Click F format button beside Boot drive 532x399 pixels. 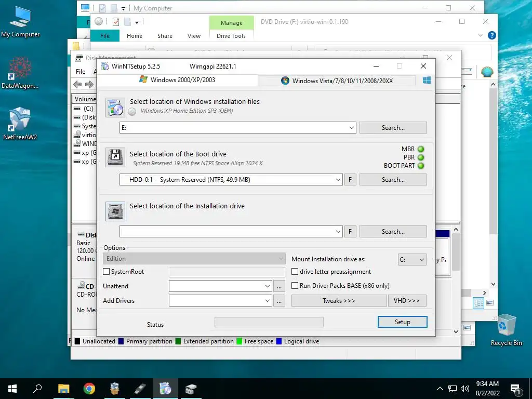(350, 179)
